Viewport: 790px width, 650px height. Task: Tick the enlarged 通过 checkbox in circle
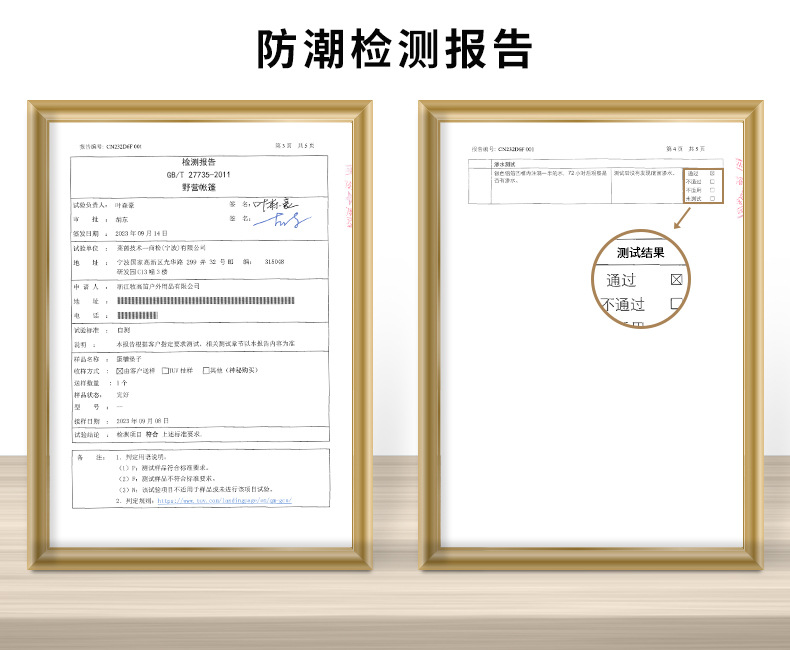click(677, 279)
